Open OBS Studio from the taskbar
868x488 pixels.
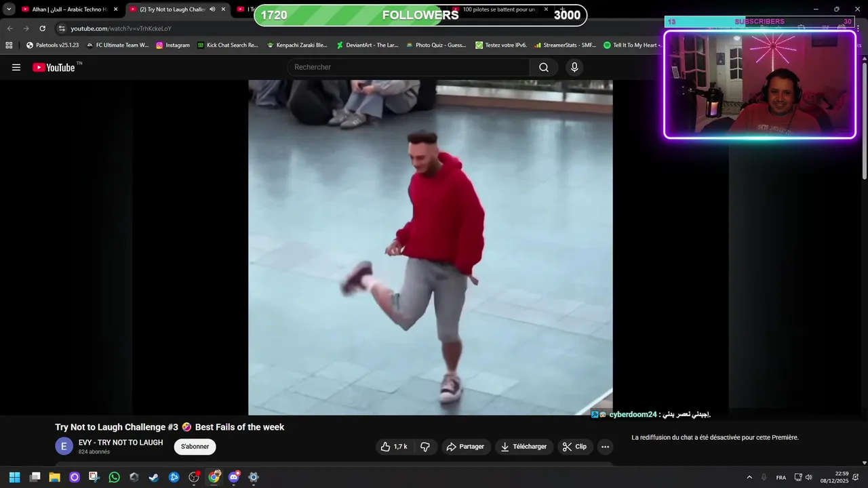point(194,477)
